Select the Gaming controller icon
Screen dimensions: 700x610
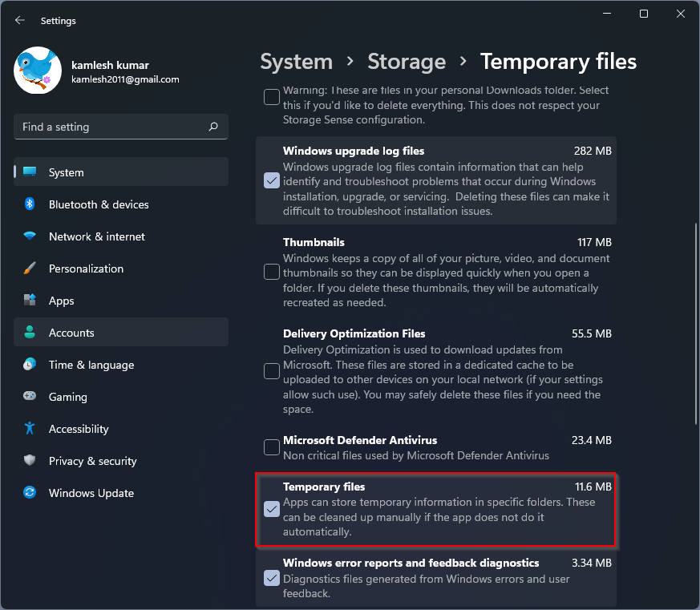pyautogui.click(x=30, y=397)
